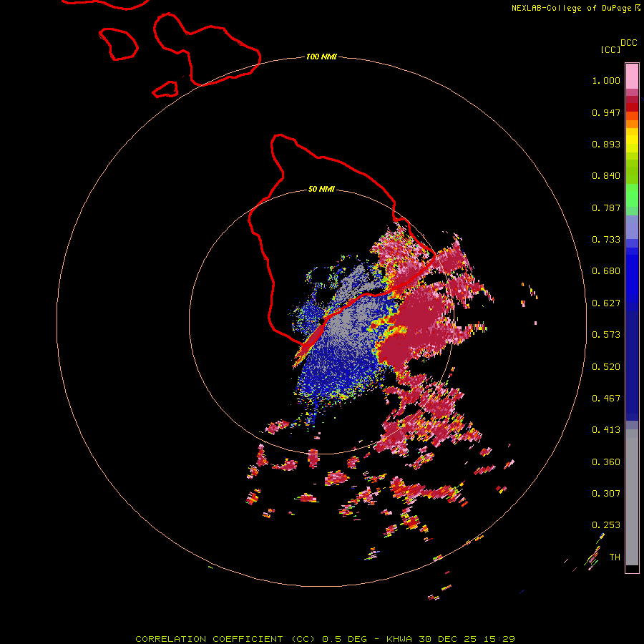
Task: Select the 0.520 legend value
Action: point(606,366)
